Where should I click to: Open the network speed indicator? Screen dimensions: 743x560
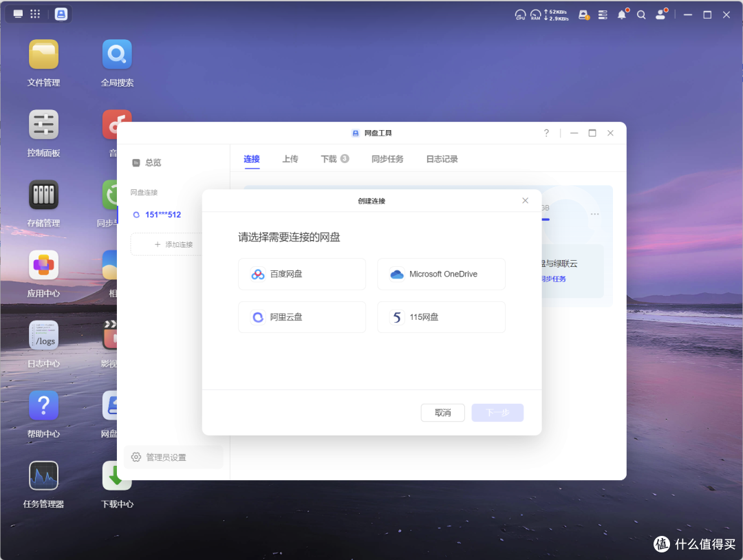pyautogui.click(x=557, y=14)
